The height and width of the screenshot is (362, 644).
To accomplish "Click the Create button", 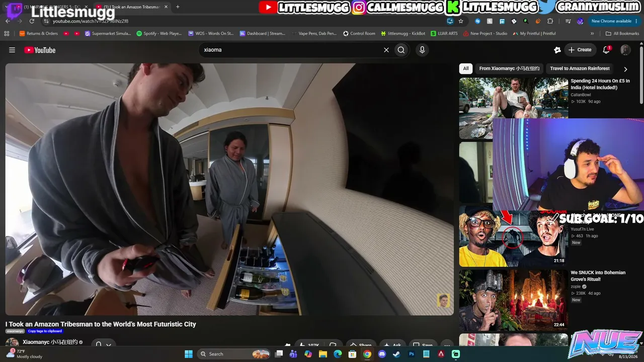I will pos(580,50).
